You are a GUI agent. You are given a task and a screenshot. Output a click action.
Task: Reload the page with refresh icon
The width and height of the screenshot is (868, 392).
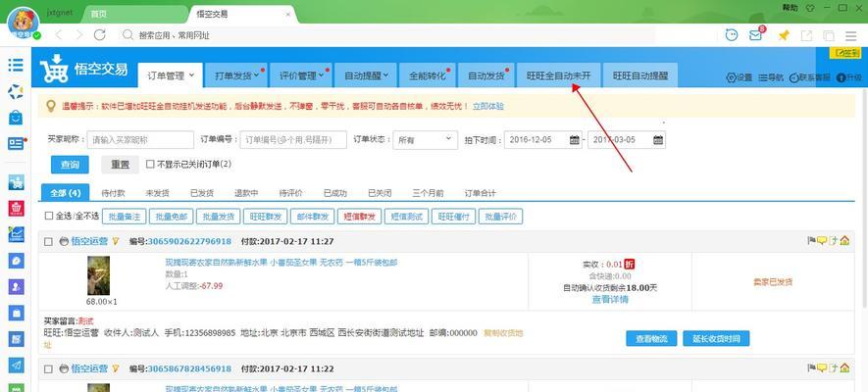click(100, 35)
